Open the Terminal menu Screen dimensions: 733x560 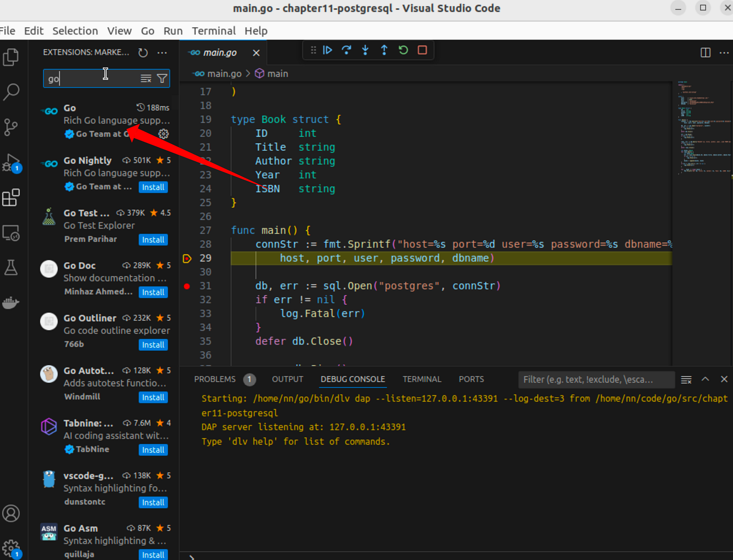tap(214, 31)
